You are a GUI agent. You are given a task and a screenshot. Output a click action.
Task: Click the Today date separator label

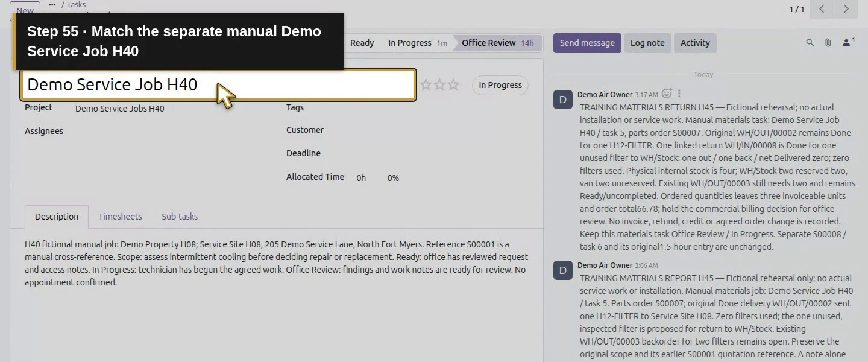pyautogui.click(x=703, y=75)
